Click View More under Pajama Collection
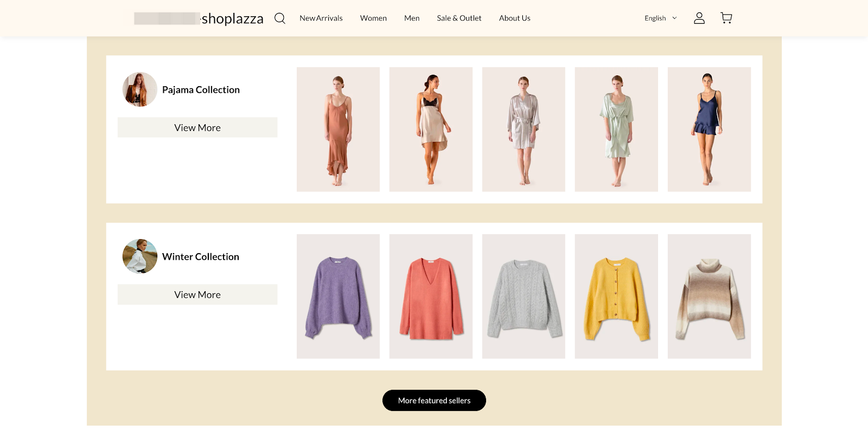868x431 pixels. point(197,128)
